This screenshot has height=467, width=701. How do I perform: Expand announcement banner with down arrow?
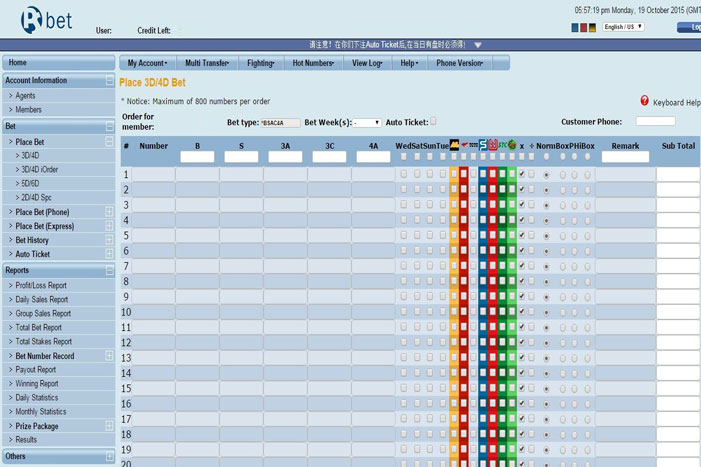(478, 45)
